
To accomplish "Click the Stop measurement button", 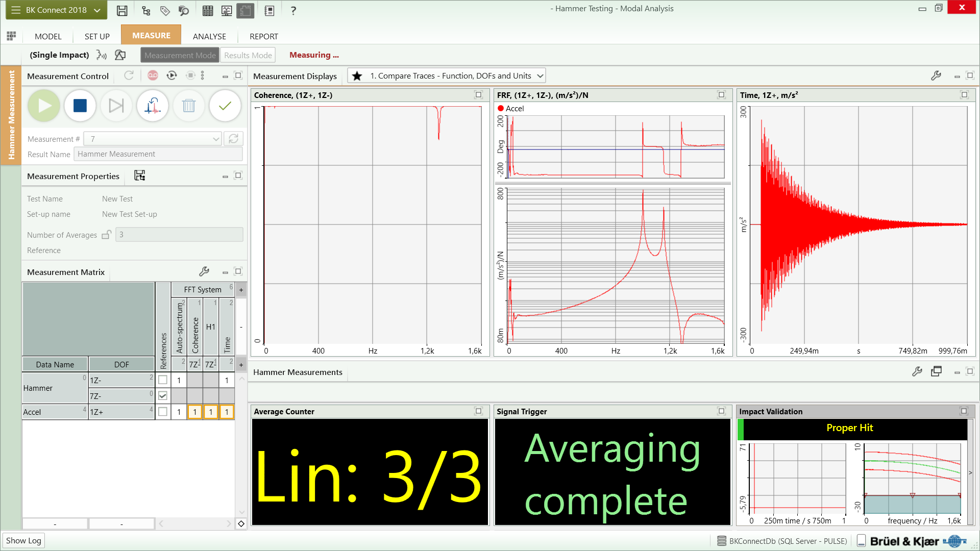I will tap(80, 106).
